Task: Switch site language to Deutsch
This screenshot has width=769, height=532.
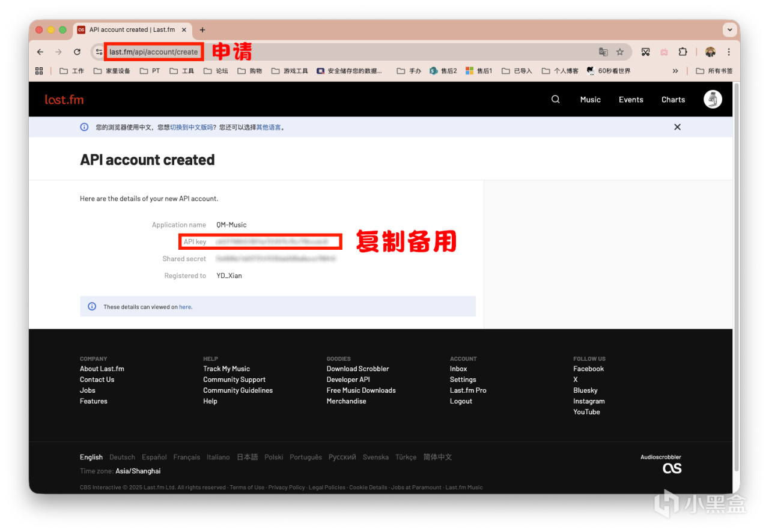Action: click(122, 457)
